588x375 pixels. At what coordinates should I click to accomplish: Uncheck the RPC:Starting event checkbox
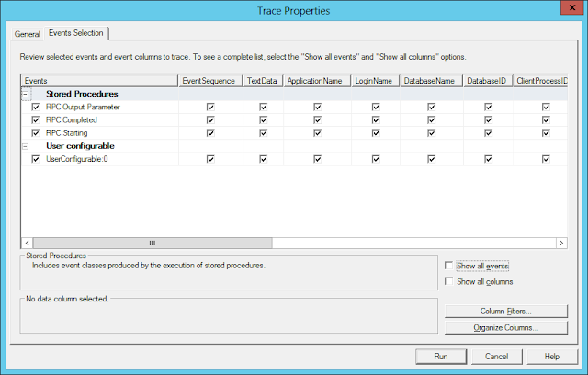pos(36,133)
